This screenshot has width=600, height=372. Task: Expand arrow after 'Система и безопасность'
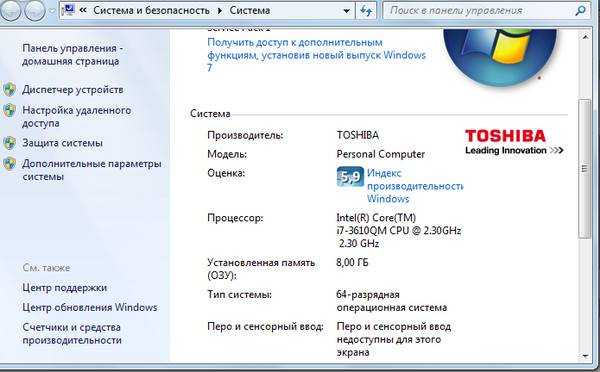pyautogui.click(x=219, y=11)
